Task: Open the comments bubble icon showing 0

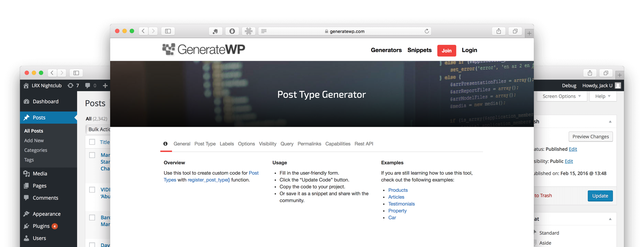Action: [x=87, y=86]
